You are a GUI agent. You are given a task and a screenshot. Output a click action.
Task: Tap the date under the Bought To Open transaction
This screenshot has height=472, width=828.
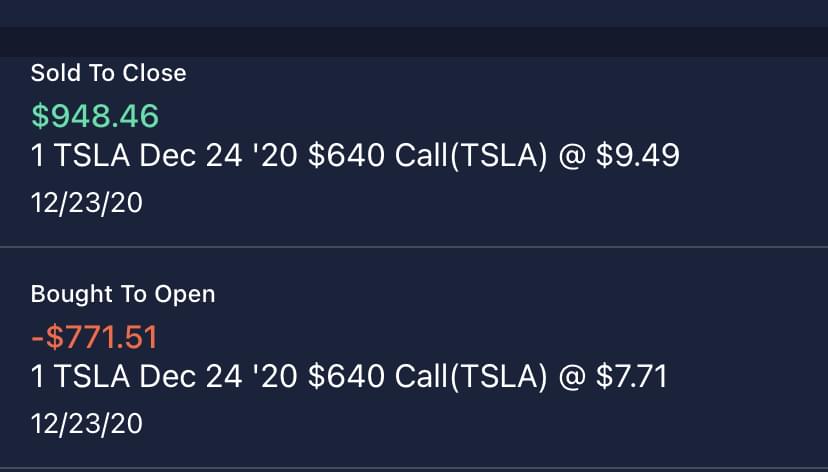point(86,424)
